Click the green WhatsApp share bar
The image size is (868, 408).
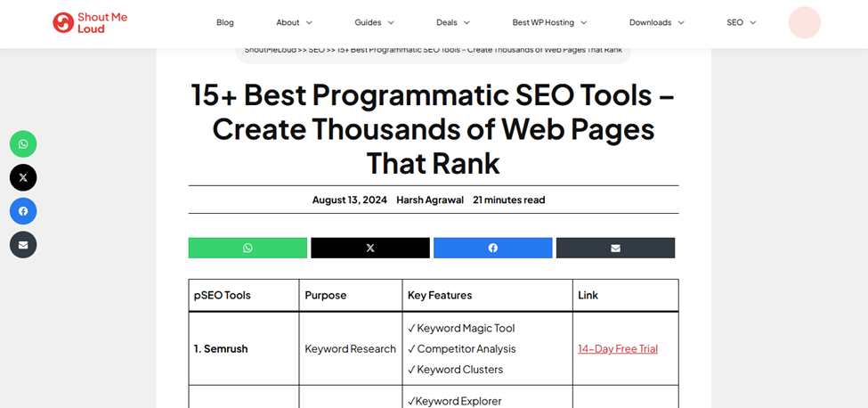click(247, 248)
